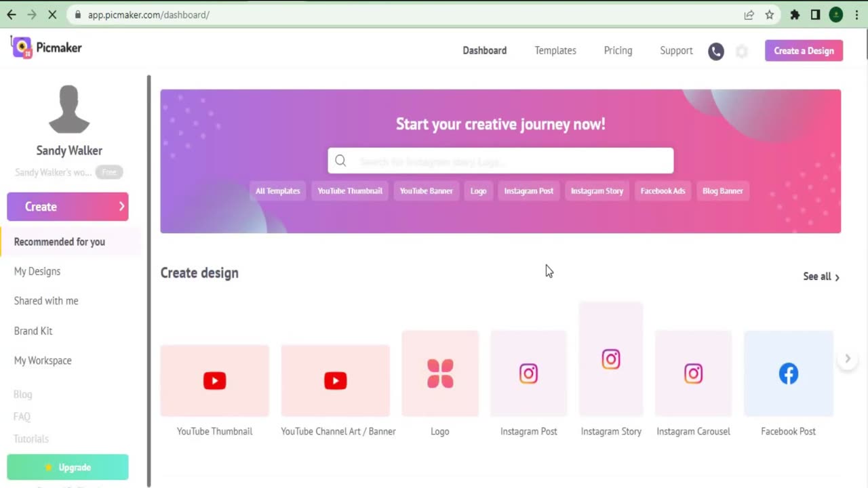Open My Workspace in sidebar

(x=43, y=361)
